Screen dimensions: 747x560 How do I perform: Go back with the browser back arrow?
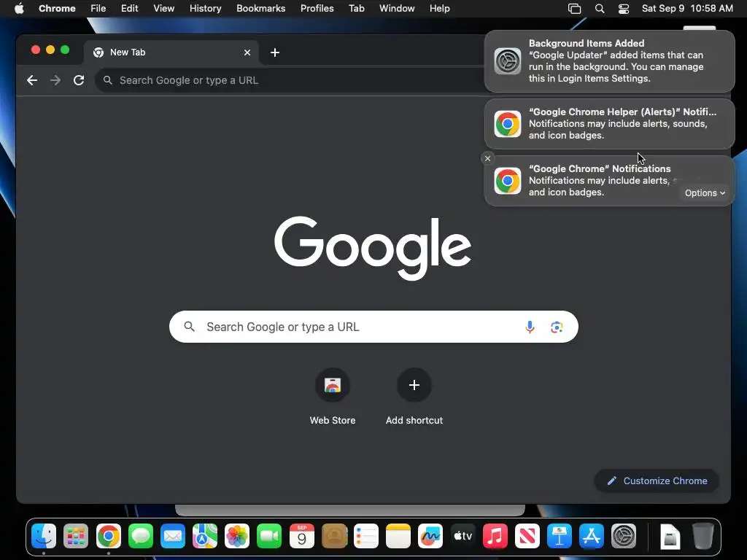[32, 80]
